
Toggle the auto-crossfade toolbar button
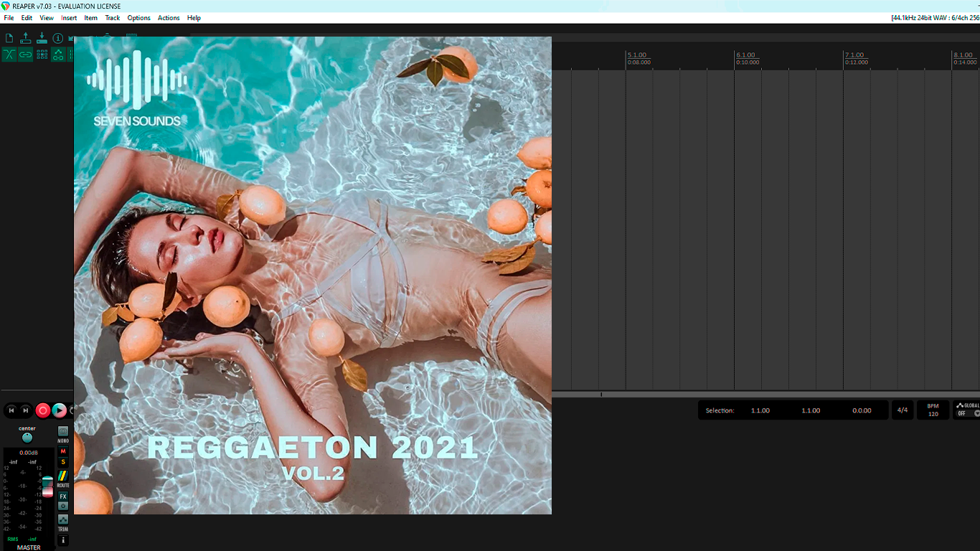coord(9,55)
